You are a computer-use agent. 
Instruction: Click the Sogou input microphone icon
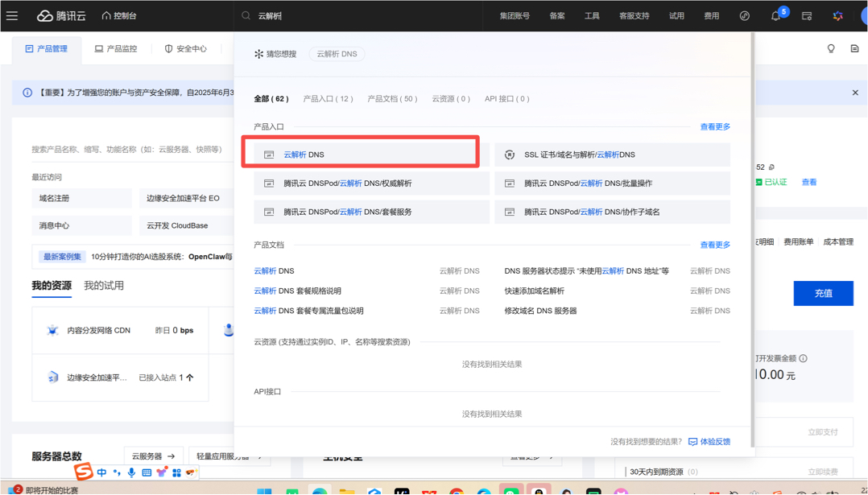pyautogui.click(x=131, y=472)
